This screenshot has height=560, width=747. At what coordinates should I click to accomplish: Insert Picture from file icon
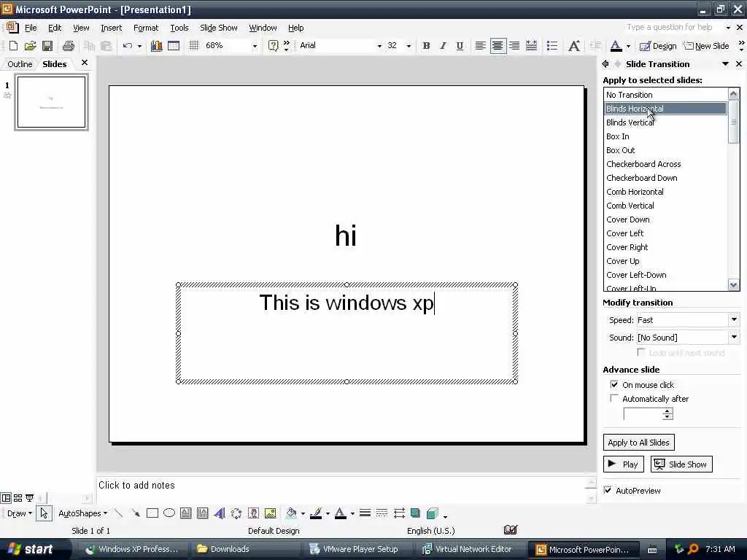(x=270, y=513)
